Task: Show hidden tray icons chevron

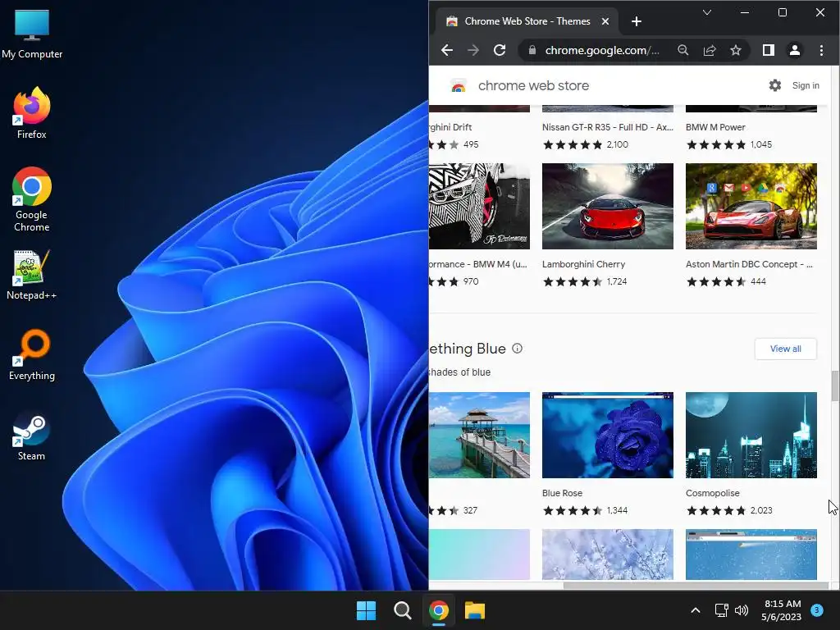Action: coord(696,610)
